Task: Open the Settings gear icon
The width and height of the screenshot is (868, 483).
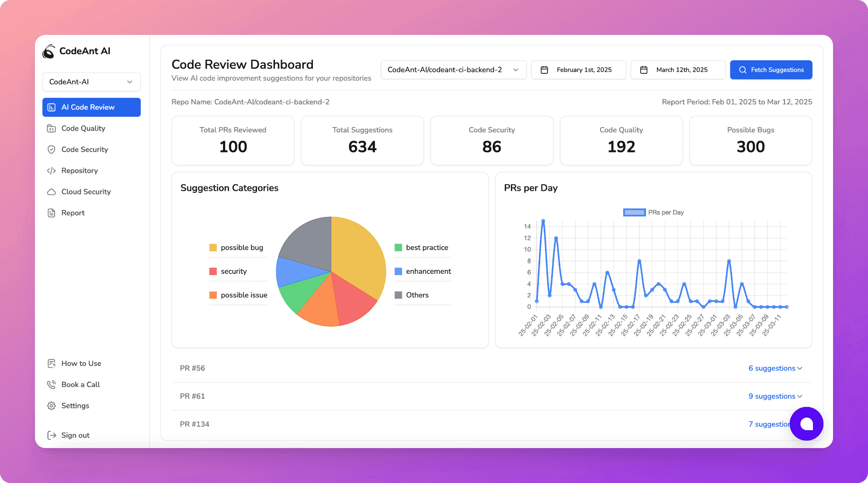Action: tap(51, 406)
